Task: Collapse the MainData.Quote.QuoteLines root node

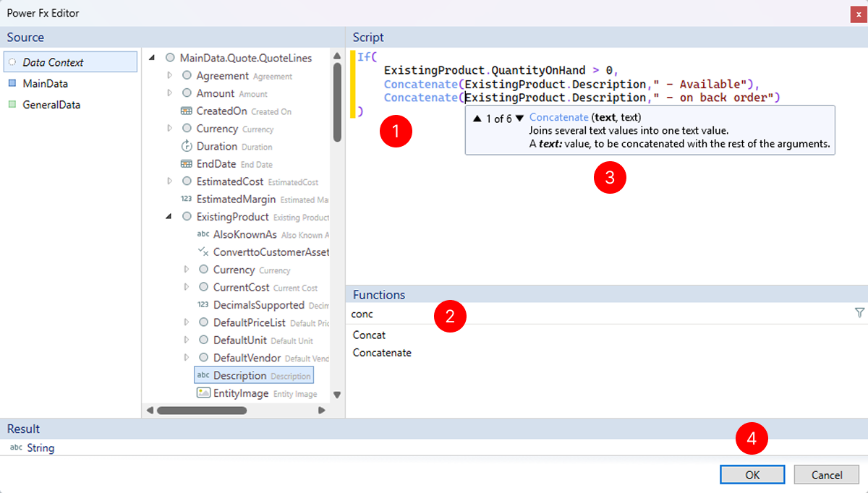Action: (x=153, y=59)
